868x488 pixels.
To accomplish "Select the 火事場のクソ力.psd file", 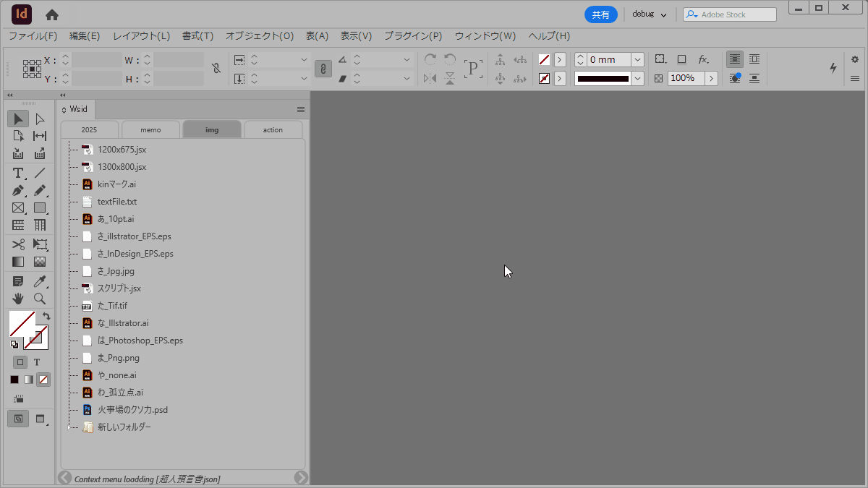I will coord(132,410).
